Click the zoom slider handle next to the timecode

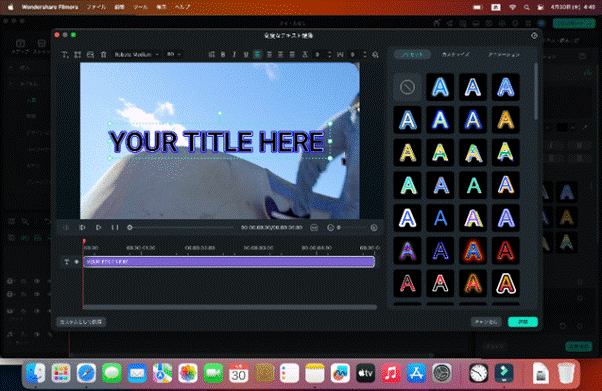[339, 227]
